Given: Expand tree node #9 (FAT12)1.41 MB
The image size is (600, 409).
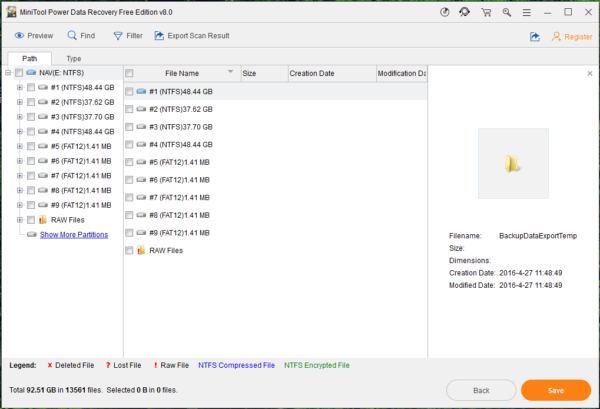Looking at the screenshot, I should [20, 205].
